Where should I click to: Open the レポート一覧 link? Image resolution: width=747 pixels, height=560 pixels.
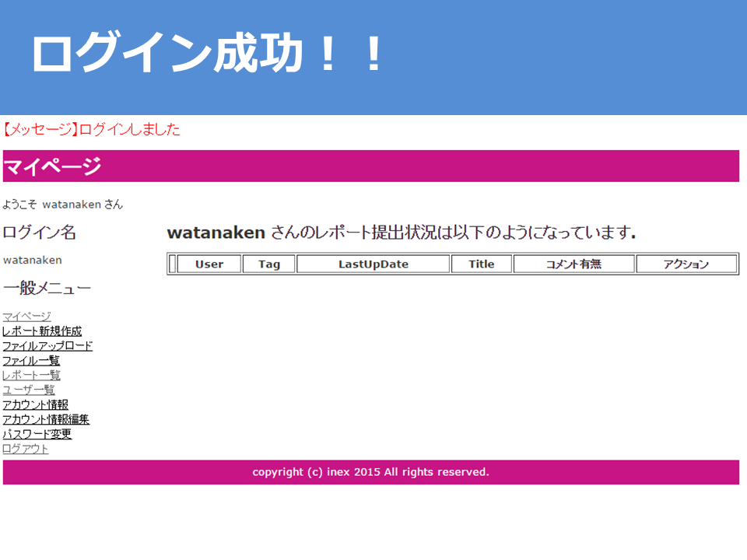pos(31,375)
